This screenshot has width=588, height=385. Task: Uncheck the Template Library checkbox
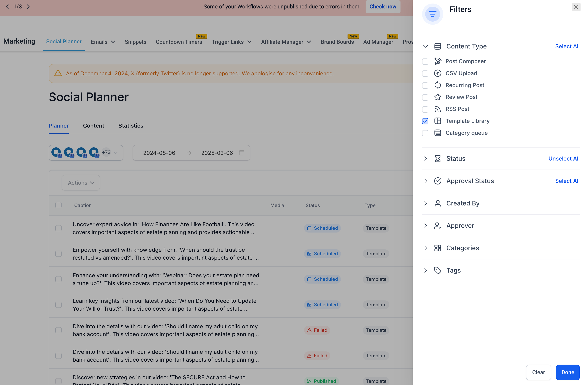tap(425, 121)
